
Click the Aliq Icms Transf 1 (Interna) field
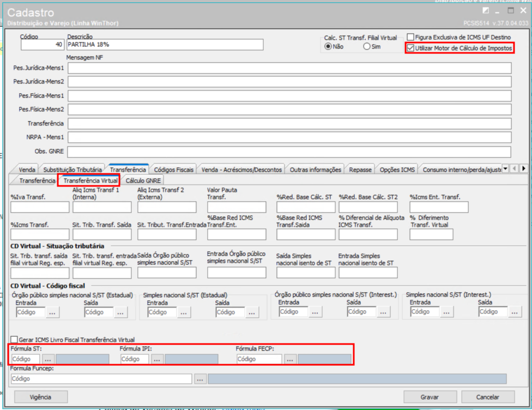[x=102, y=207]
